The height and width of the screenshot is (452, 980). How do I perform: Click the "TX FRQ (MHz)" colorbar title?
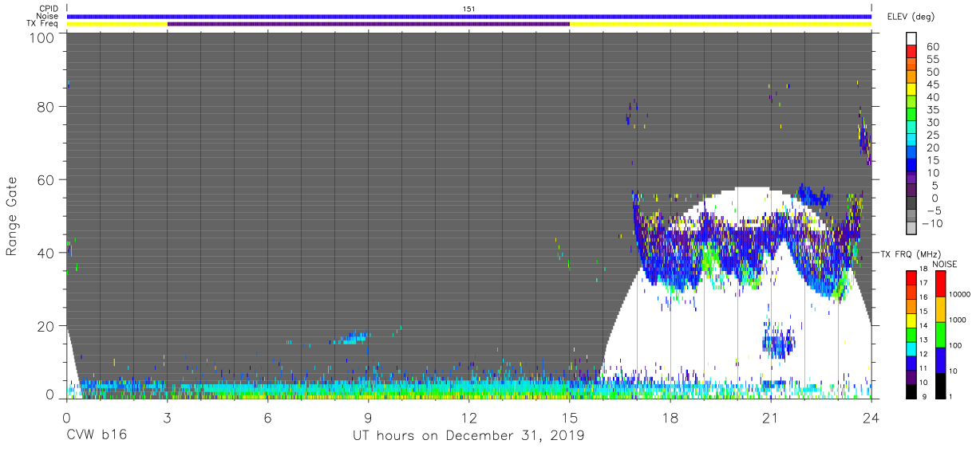[911, 254]
